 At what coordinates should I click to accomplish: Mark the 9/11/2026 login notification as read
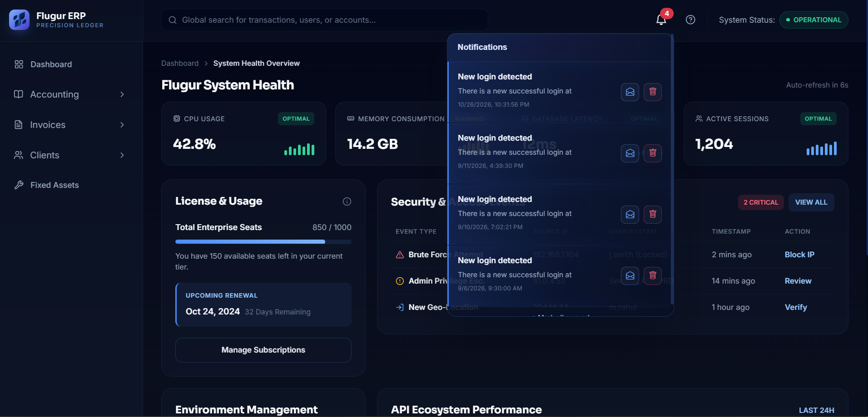[x=630, y=153]
